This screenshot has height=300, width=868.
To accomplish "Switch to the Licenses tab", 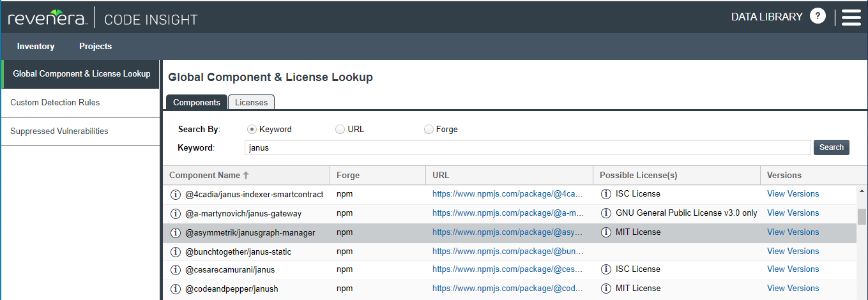I will tap(251, 102).
